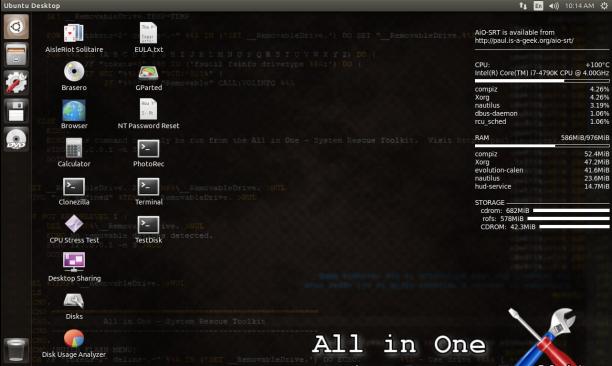Screen dimensions: 612x366
Task: Click the AiO-SRT website URL text
Action: point(524,41)
